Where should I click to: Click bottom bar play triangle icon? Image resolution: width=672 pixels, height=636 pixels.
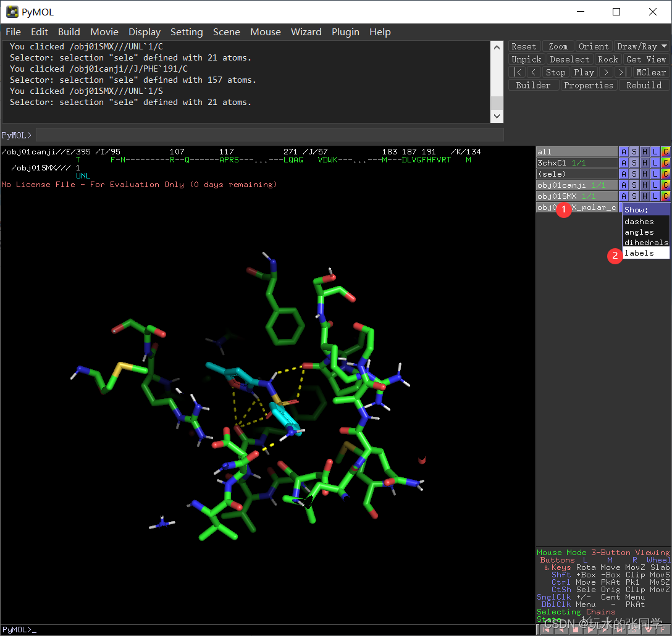[590, 630]
